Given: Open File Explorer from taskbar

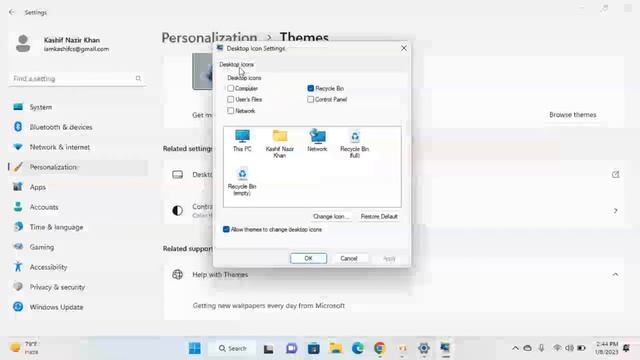Looking at the screenshot, I should pos(336,348).
